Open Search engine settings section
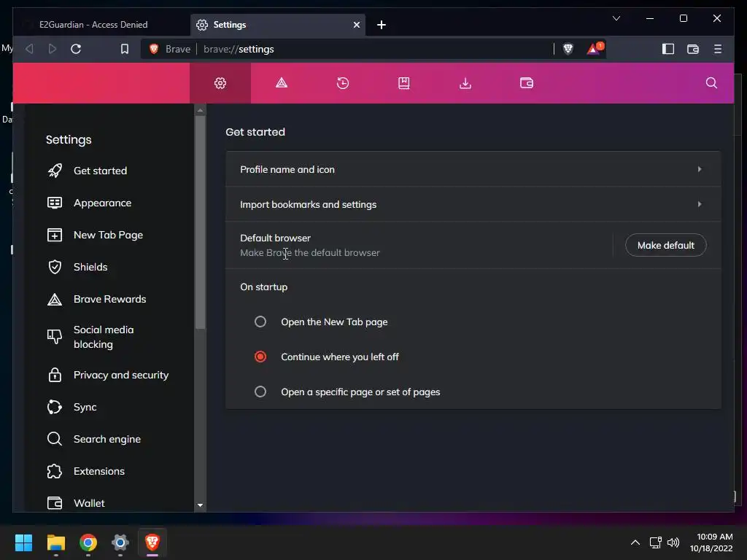747x560 pixels. [107, 439]
